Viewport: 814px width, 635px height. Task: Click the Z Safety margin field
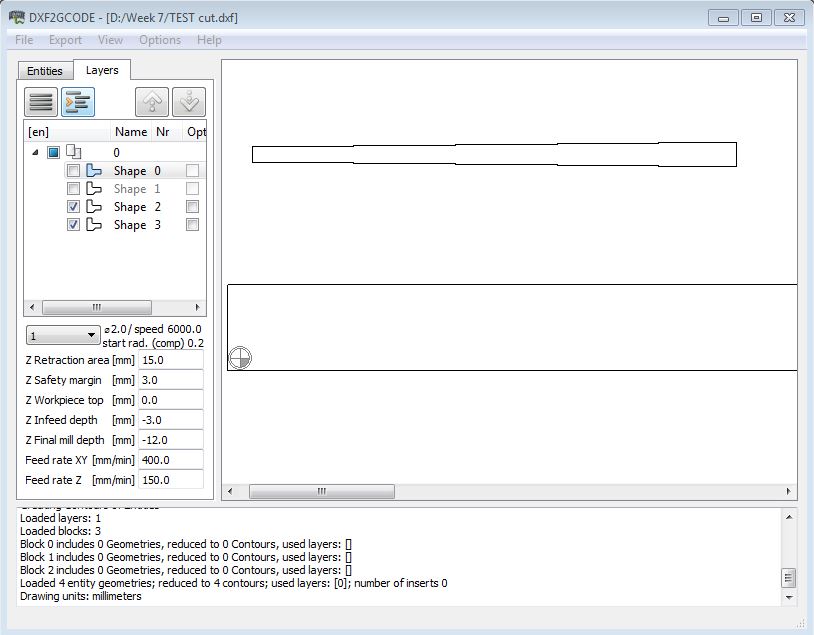pos(171,380)
